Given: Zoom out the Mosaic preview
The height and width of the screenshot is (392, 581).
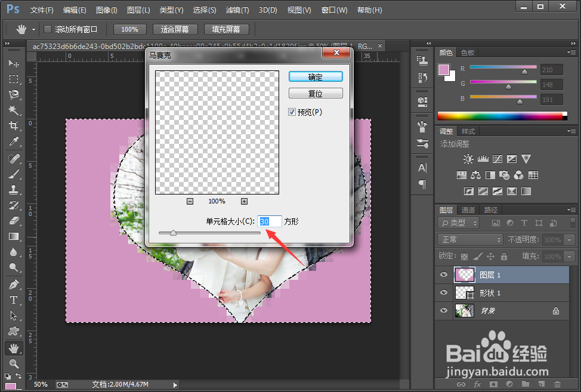Looking at the screenshot, I should tap(190, 201).
